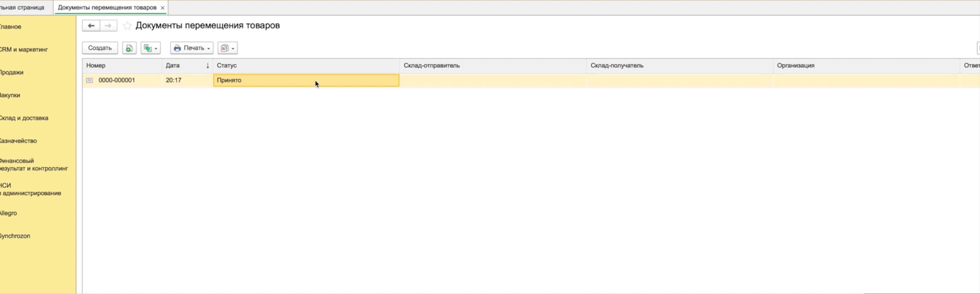980x294 pixels.
Task: Select the Принято status cell
Action: pyautogui.click(x=306, y=80)
